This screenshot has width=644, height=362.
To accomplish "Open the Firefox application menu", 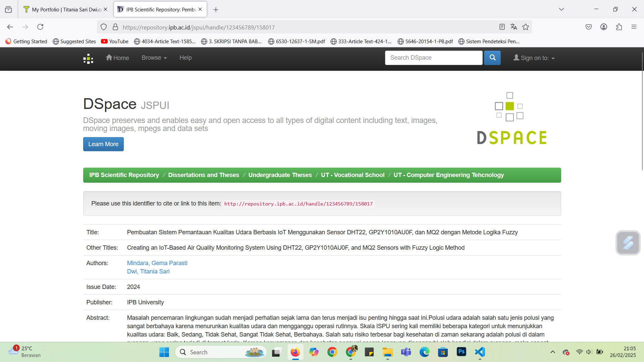I will click(x=634, y=27).
